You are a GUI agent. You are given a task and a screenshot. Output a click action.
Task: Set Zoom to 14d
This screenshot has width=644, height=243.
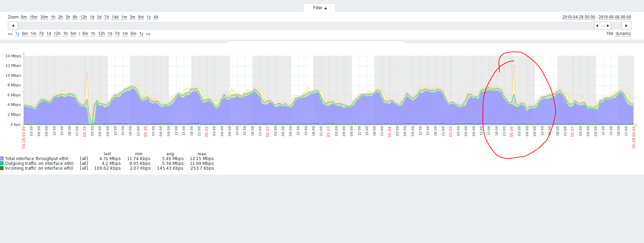(x=115, y=17)
